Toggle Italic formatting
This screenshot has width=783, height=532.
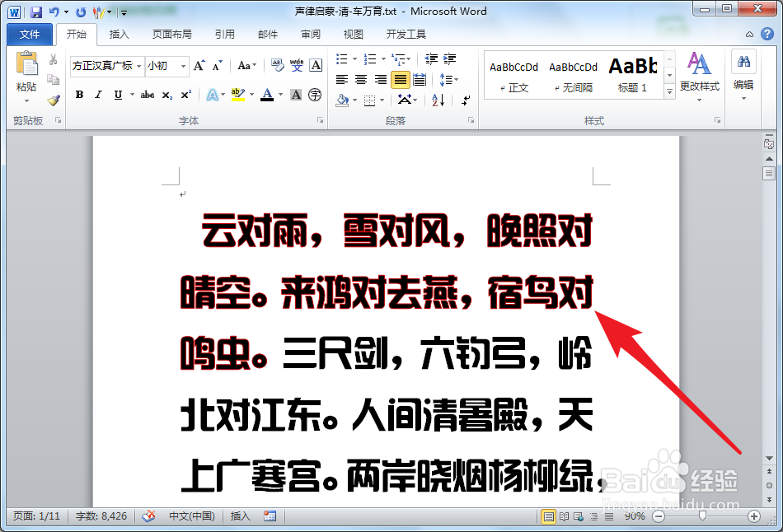click(99, 92)
